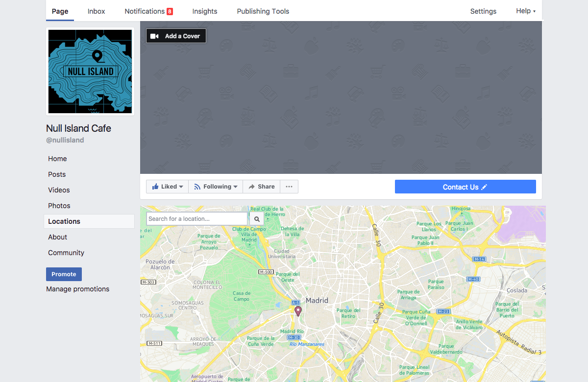Open the three-dot more options button
The image size is (588, 382).
[x=289, y=187]
